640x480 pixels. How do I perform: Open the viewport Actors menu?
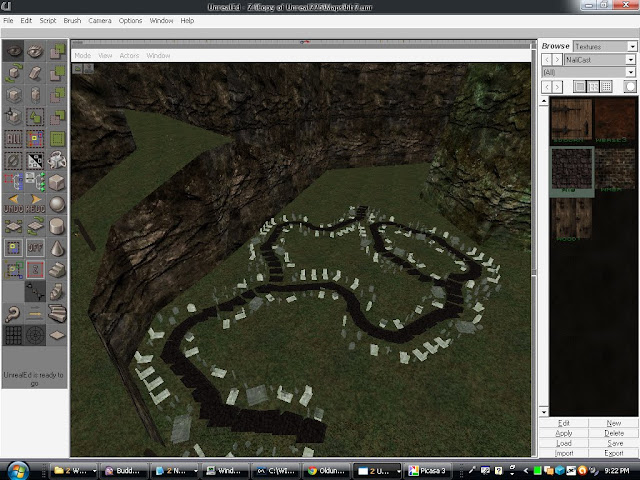click(129, 56)
